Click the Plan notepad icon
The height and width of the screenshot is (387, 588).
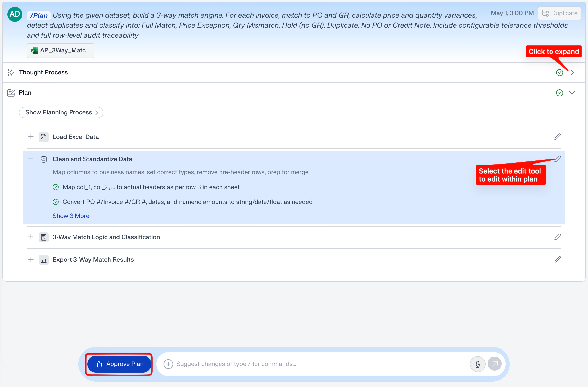coord(11,93)
